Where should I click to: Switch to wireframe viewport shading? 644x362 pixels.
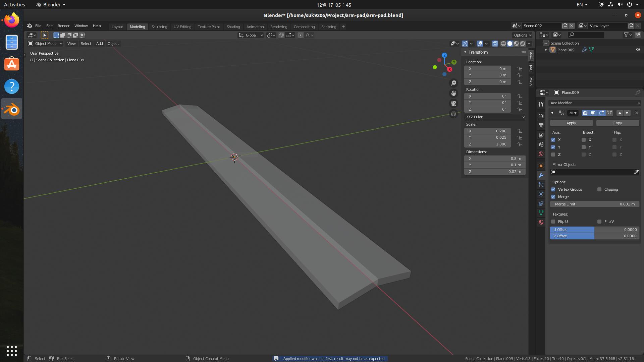503,44
